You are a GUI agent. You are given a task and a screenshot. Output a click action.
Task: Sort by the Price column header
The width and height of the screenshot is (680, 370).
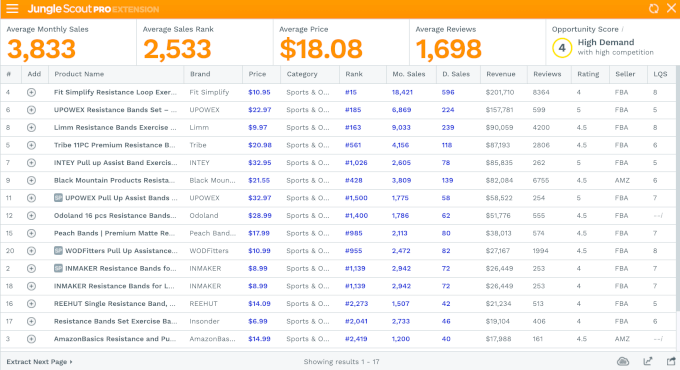point(257,74)
